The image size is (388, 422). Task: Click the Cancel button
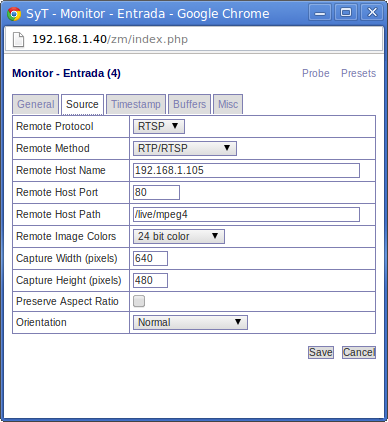359,352
